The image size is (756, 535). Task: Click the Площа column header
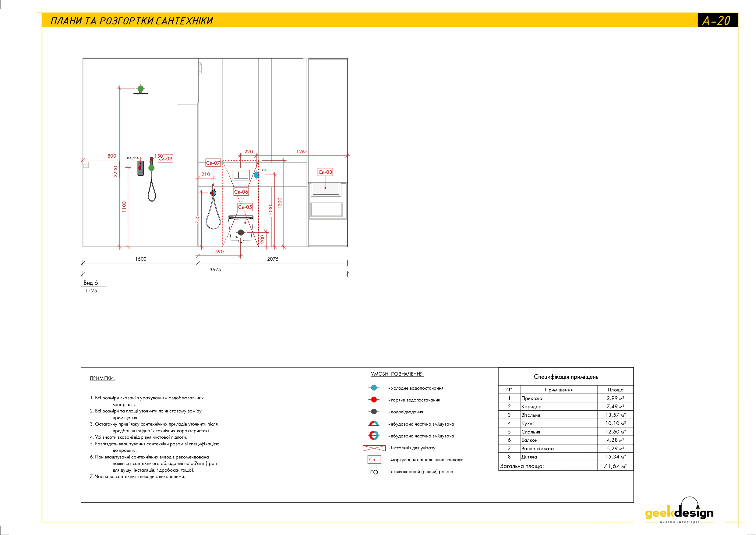[x=615, y=390]
